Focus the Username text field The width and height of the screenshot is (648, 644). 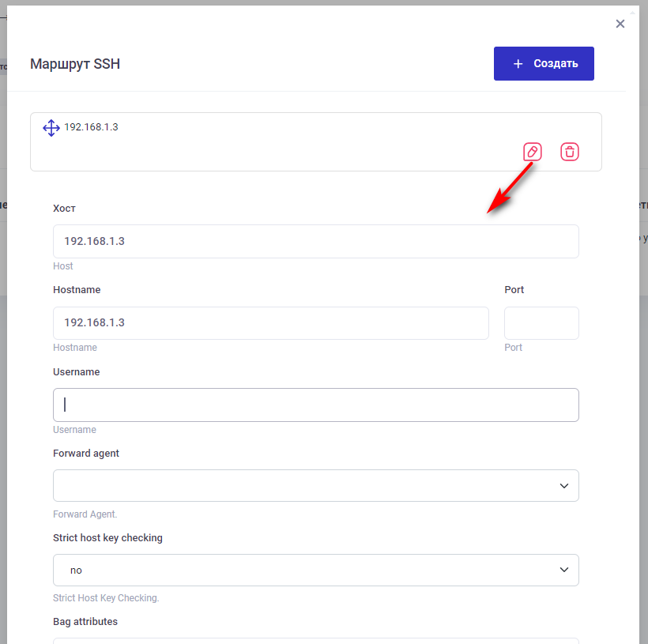tap(315, 405)
